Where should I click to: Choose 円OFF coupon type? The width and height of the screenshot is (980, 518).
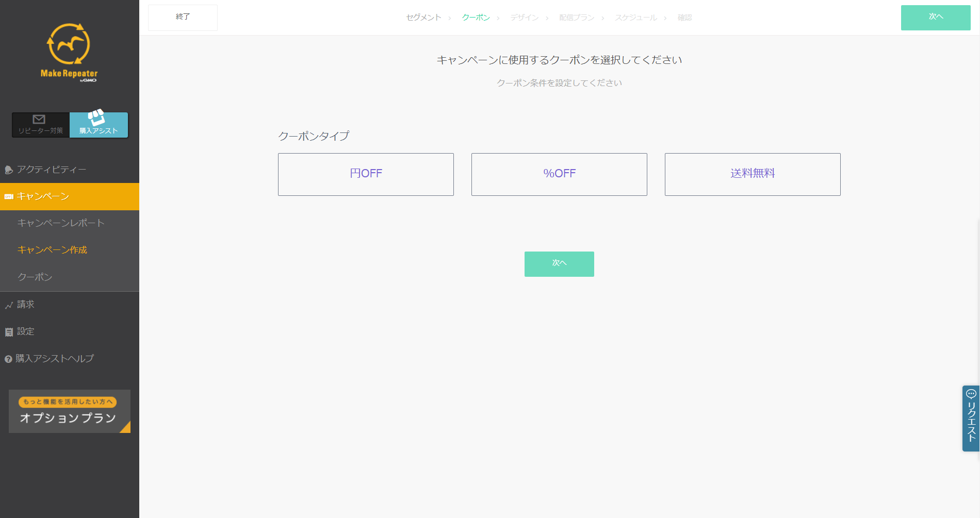[366, 174]
